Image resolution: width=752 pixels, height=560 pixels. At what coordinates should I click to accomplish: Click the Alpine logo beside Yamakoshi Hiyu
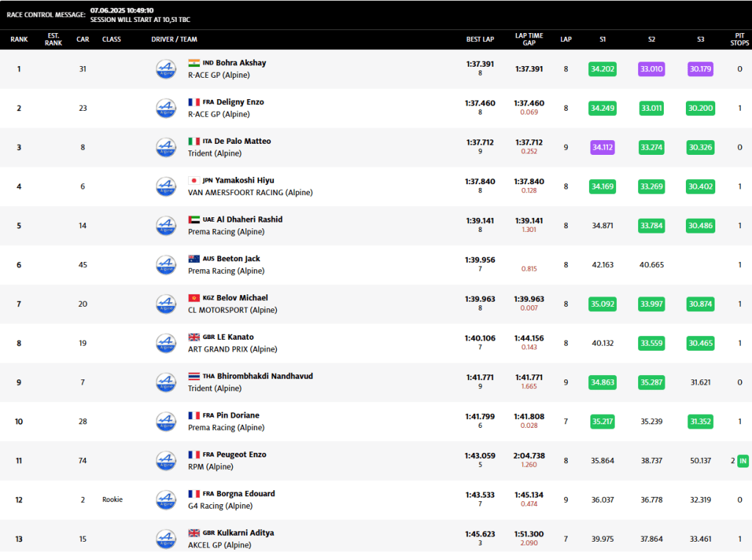click(166, 186)
